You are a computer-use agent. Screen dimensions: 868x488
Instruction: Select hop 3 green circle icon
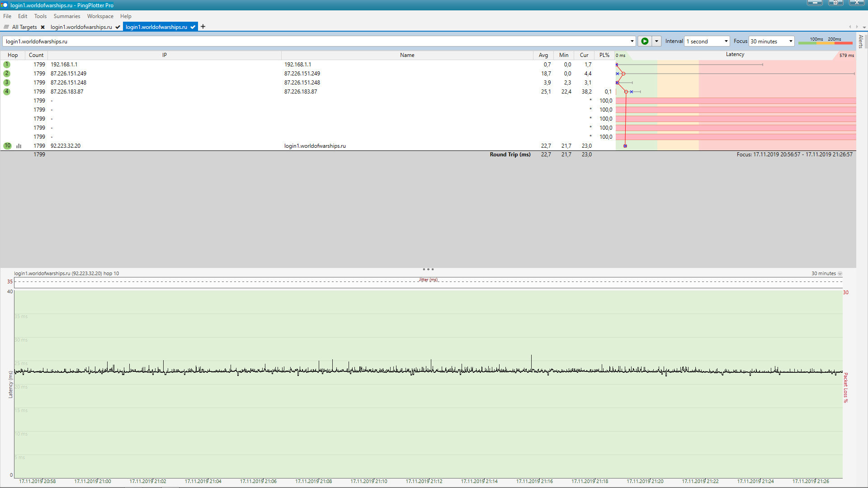[7, 83]
